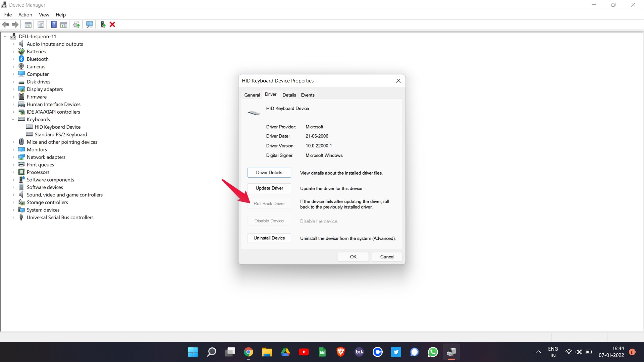Image resolution: width=644 pixels, height=362 pixels.
Task: Expand the Bluetooth category
Action: pos(13,59)
